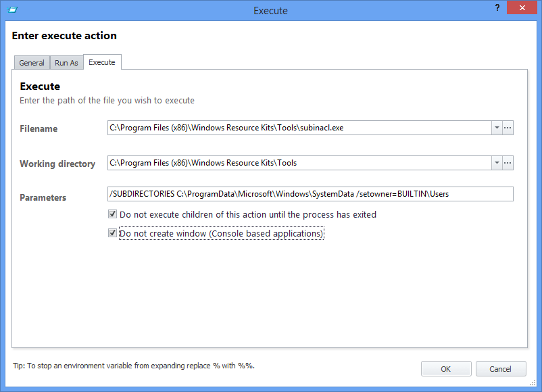Screen dimensions: 542x392
Task: Close the Execute dialog window
Action: click(522, 7)
